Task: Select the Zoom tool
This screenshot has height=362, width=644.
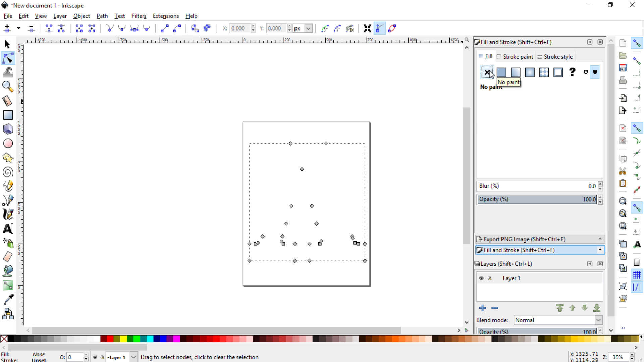Action: (x=7, y=86)
